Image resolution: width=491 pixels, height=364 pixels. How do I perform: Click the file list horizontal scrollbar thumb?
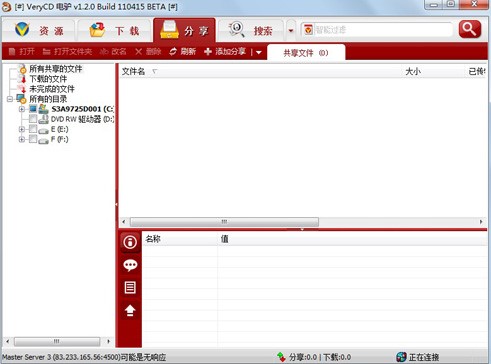tap(224, 222)
